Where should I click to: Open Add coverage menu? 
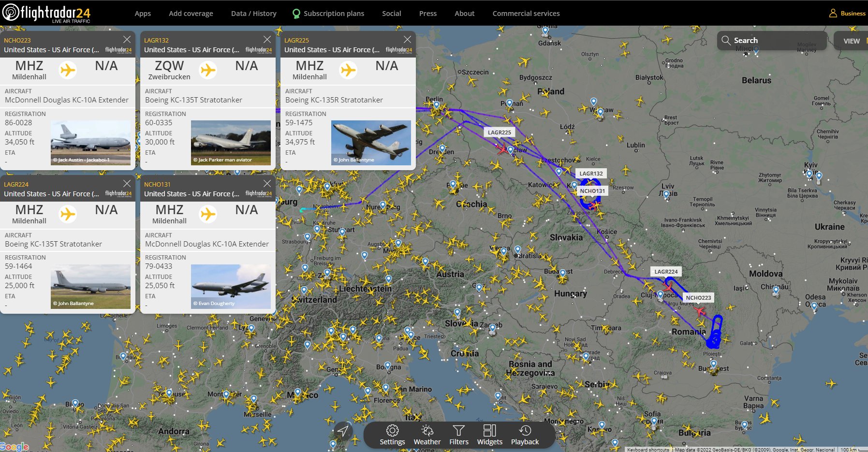coord(191,14)
